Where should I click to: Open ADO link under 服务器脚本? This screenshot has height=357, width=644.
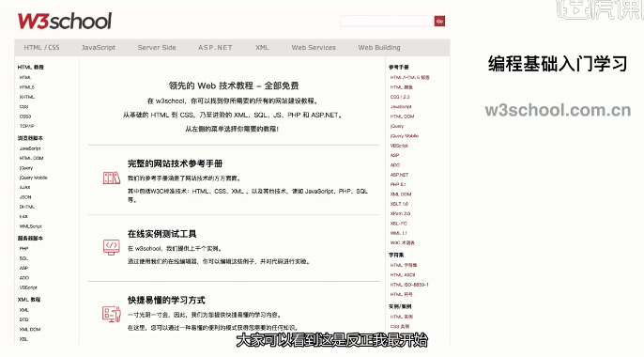point(24,278)
